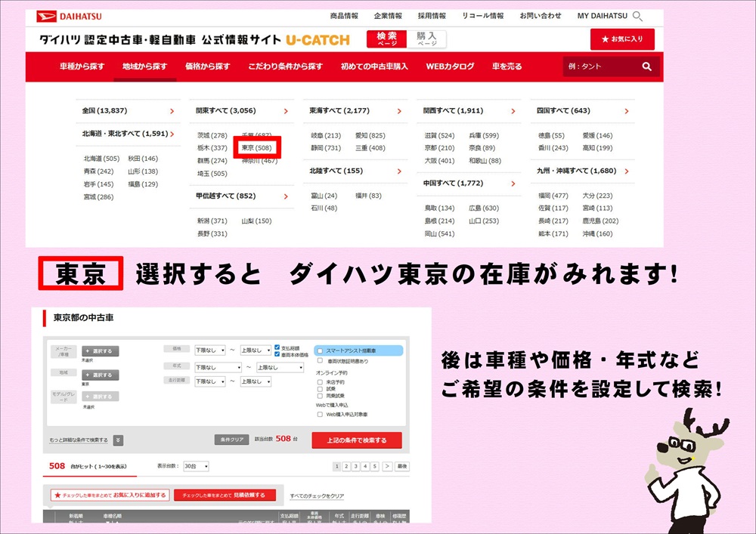Toggle the 支払総額 checkbox
Image resolution: width=756 pixels, height=534 pixels.
click(x=277, y=347)
